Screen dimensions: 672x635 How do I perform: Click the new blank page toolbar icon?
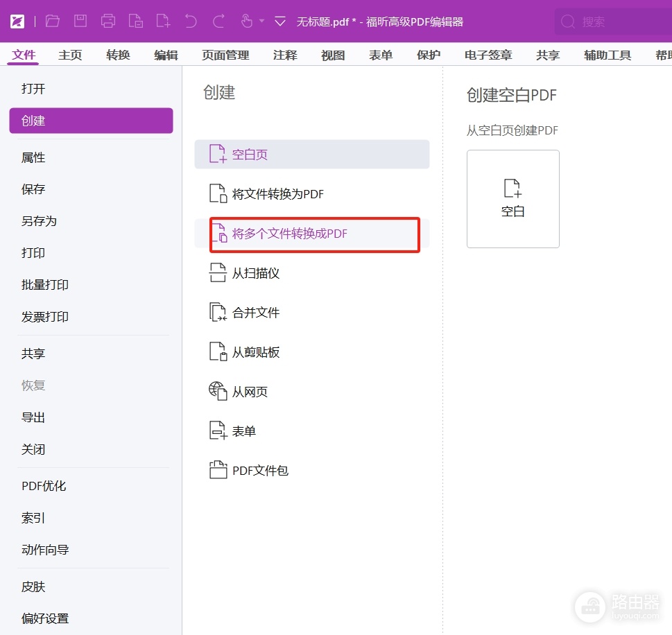pos(163,21)
